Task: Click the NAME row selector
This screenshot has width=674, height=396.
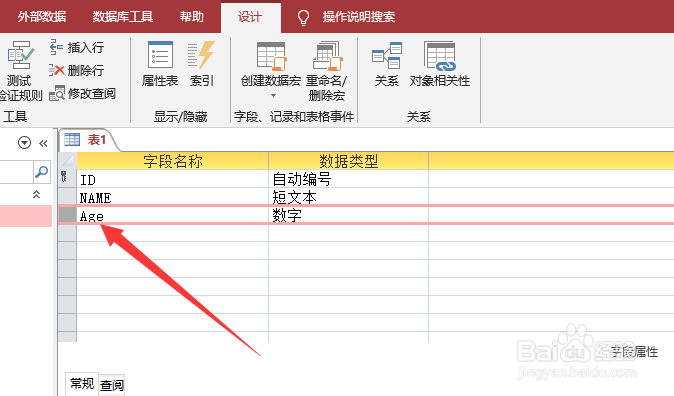Action: [x=67, y=196]
